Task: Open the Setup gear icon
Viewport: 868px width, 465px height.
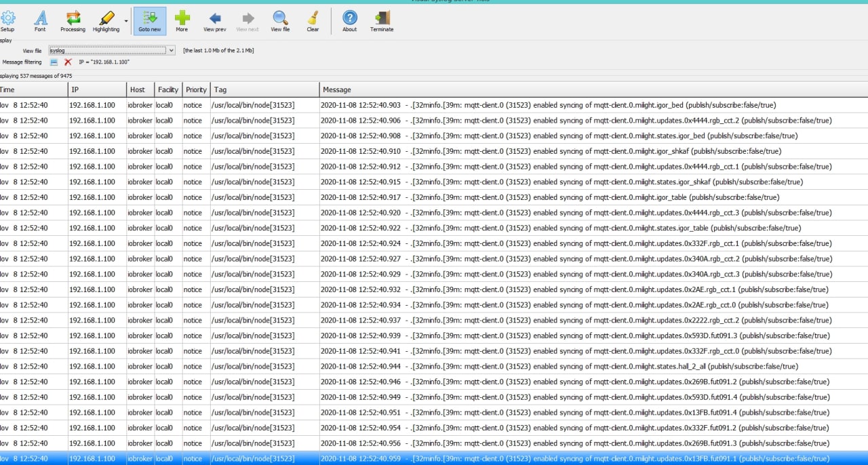Action: click(7, 21)
